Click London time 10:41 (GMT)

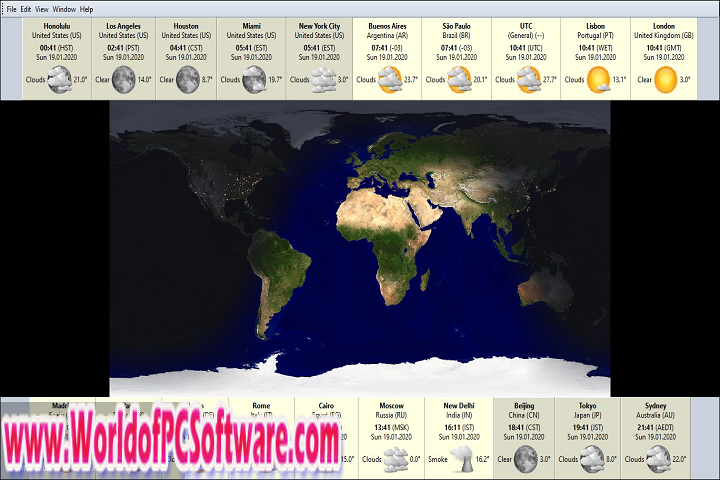tap(664, 48)
